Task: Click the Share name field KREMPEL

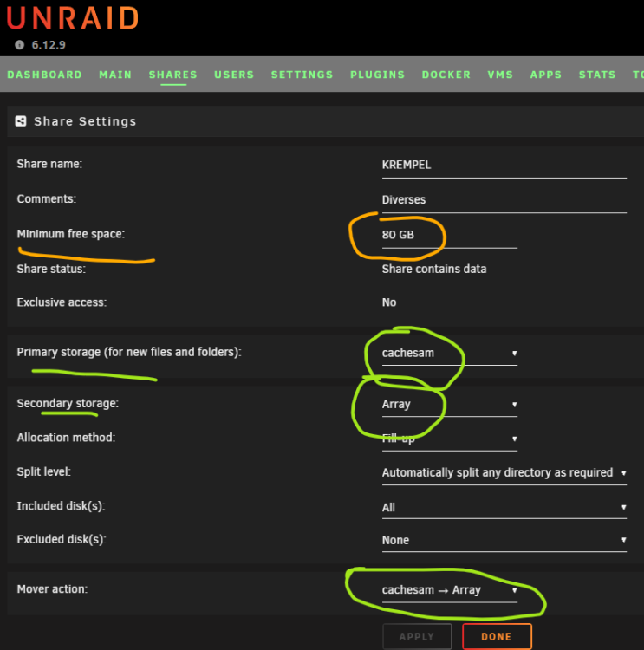Action: (x=504, y=166)
